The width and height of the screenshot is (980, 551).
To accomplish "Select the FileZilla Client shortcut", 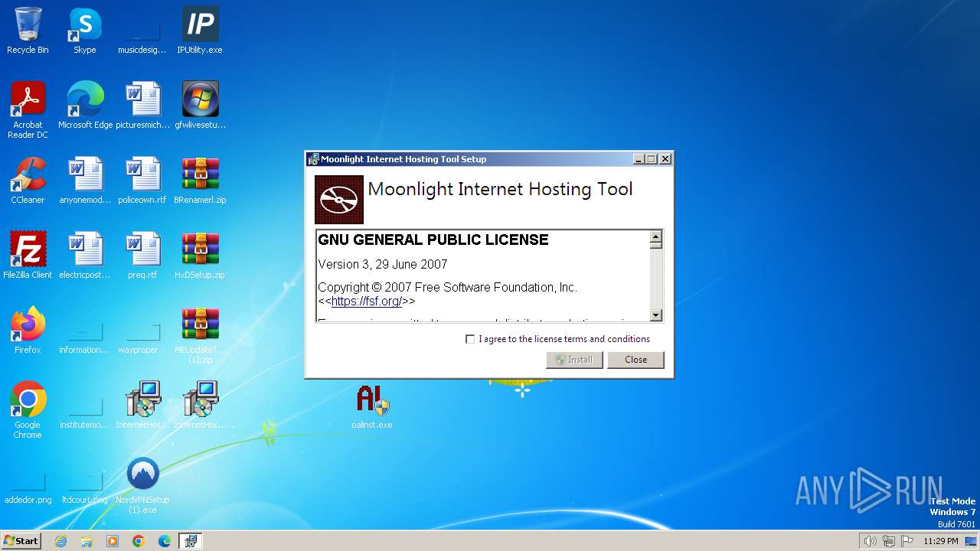I will tap(28, 256).
